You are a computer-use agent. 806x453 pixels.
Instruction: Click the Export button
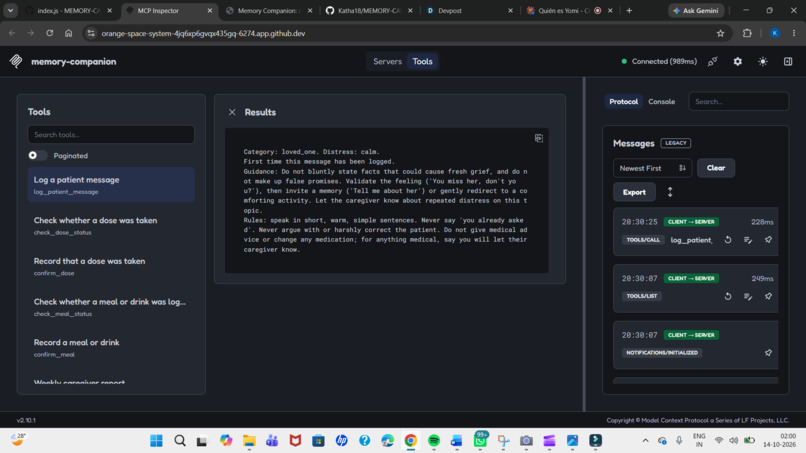634,192
